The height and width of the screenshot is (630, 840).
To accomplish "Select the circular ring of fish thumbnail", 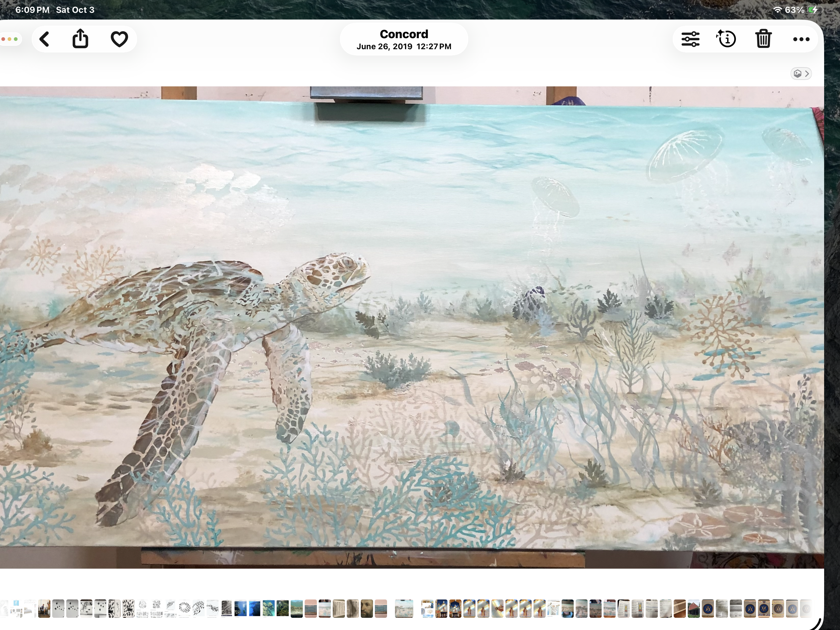I will (185, 609).
